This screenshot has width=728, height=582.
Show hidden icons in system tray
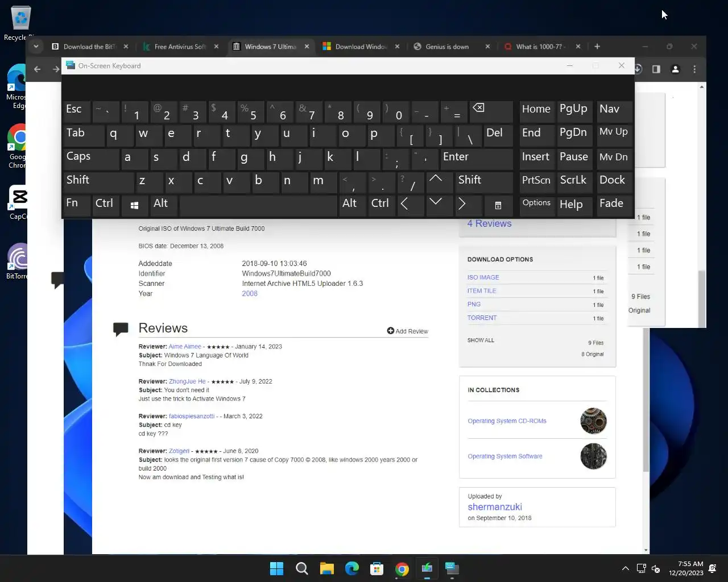pos(625,568)
